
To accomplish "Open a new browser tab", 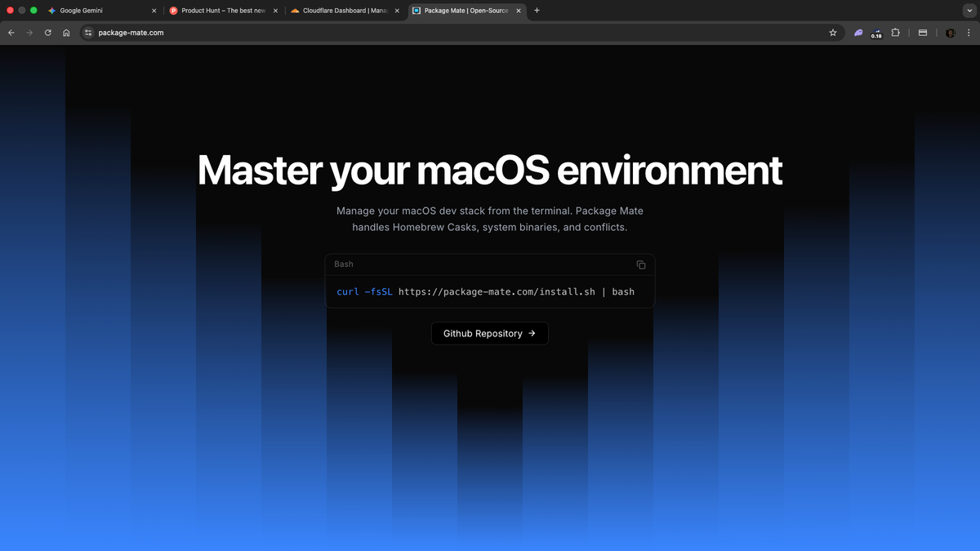I will (537, 11).
